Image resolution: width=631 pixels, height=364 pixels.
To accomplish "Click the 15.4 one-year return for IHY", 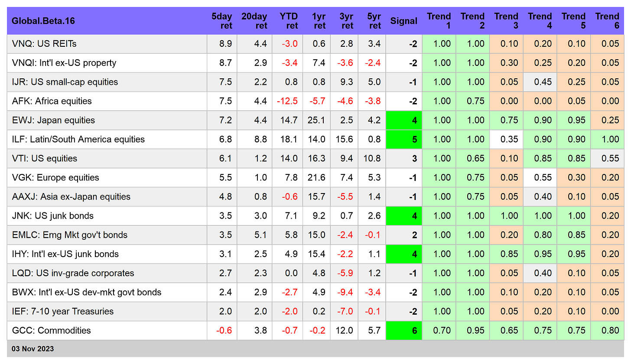I will click(316, 254).
